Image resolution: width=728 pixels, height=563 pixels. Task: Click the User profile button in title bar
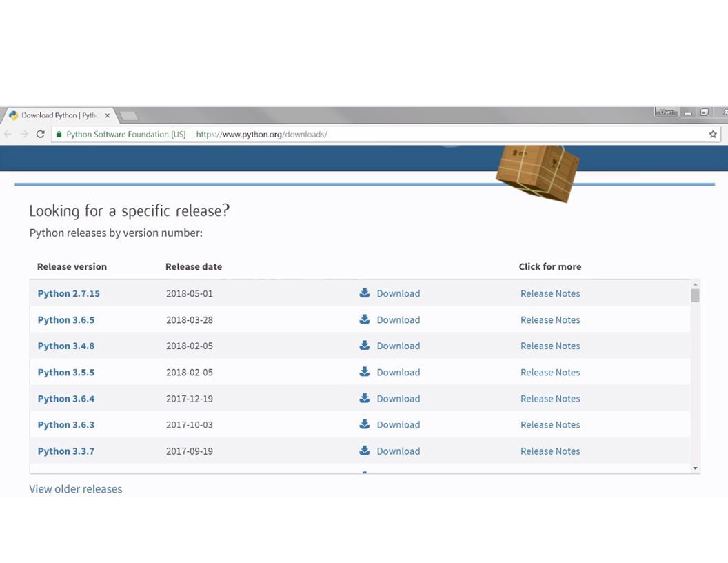(x=666, y=112)
